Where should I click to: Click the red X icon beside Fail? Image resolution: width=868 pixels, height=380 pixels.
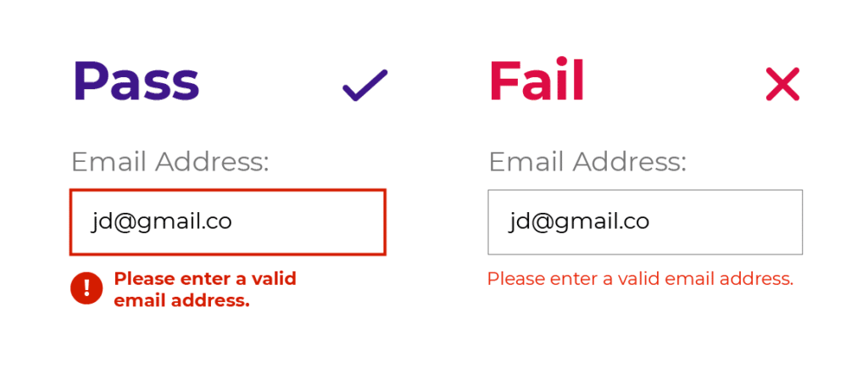pyautogui.click(x=782, y=84)
